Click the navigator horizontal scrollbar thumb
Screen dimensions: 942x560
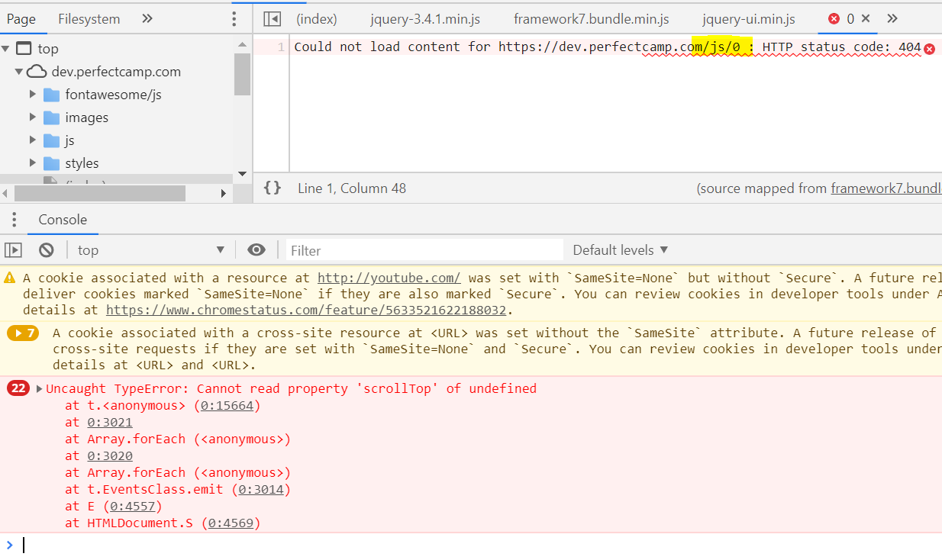pos(100,193)
